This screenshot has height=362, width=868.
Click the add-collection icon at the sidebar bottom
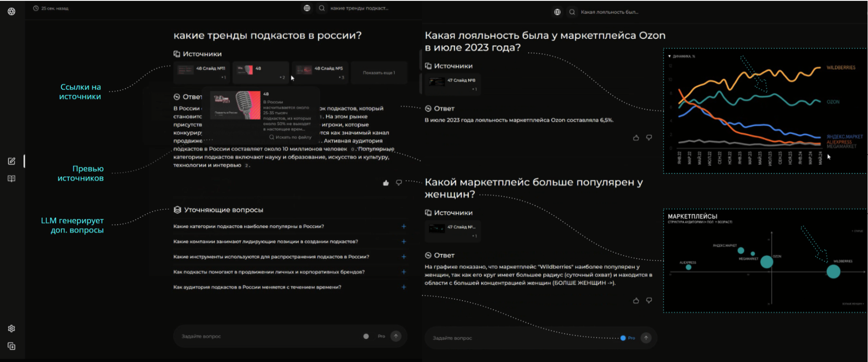11,346
